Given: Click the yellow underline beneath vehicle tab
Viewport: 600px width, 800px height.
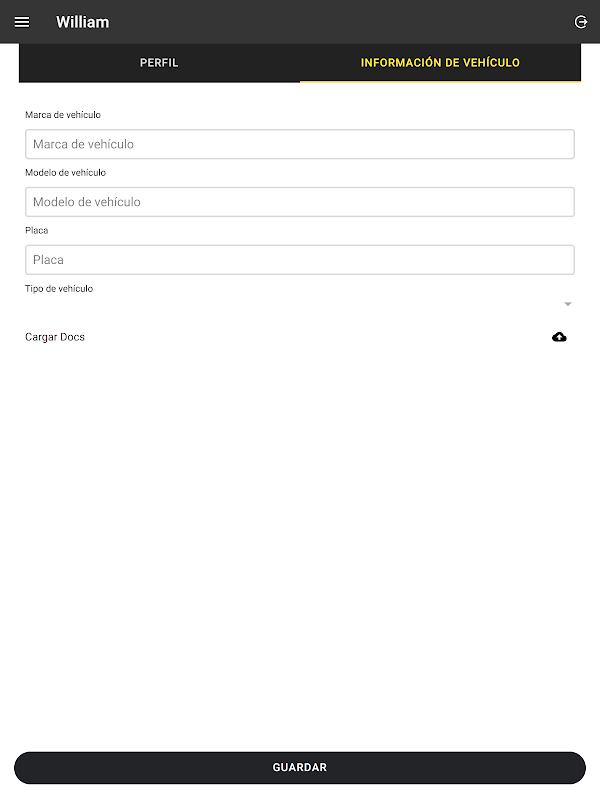Looking at the screenshot, I should (440, 81).
